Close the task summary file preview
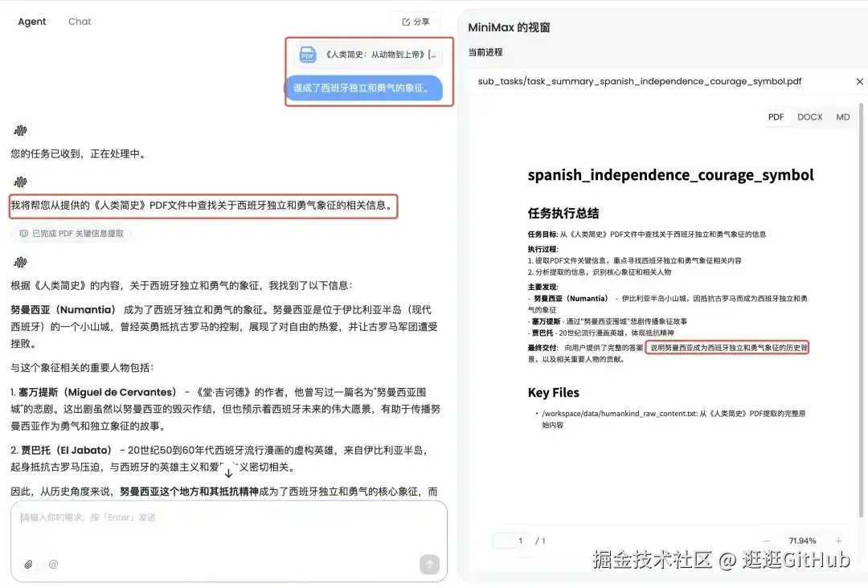 859,81
